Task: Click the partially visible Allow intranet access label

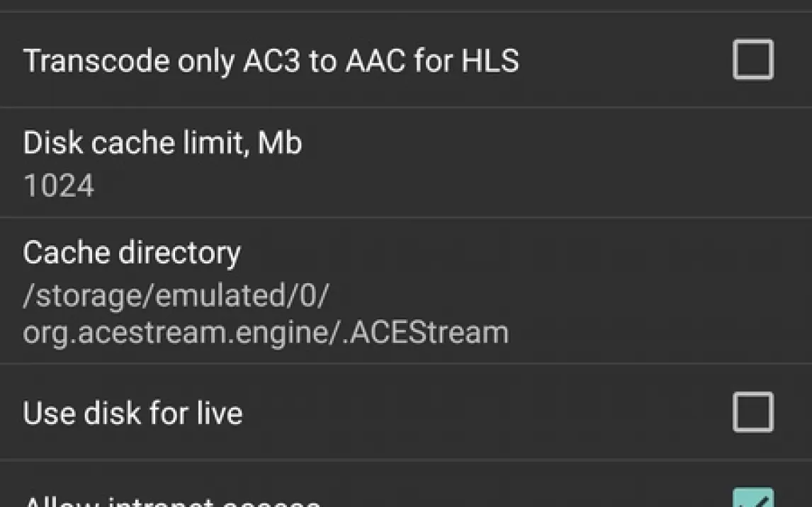Action: coord(171,501)
